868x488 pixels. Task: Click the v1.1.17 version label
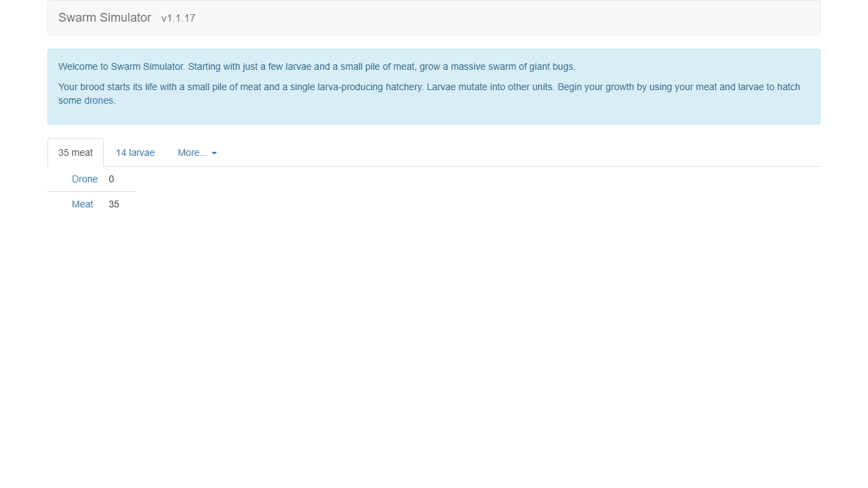(x=178, y=18)
